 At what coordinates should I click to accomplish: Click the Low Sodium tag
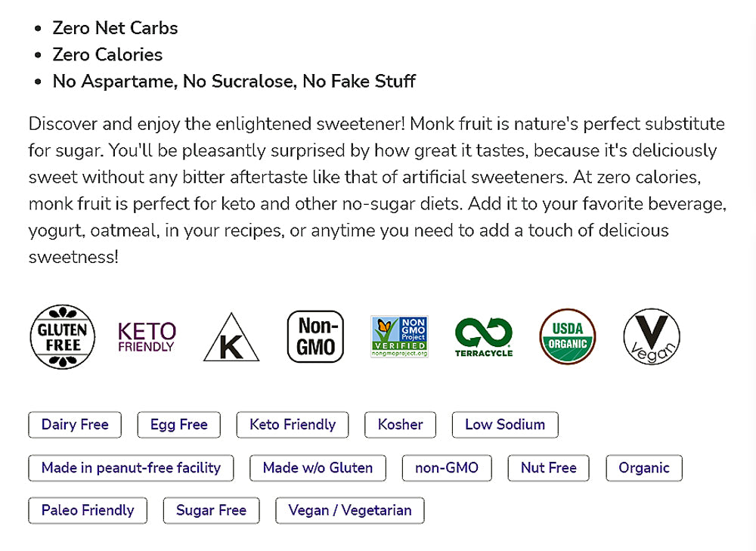point(505,425)
